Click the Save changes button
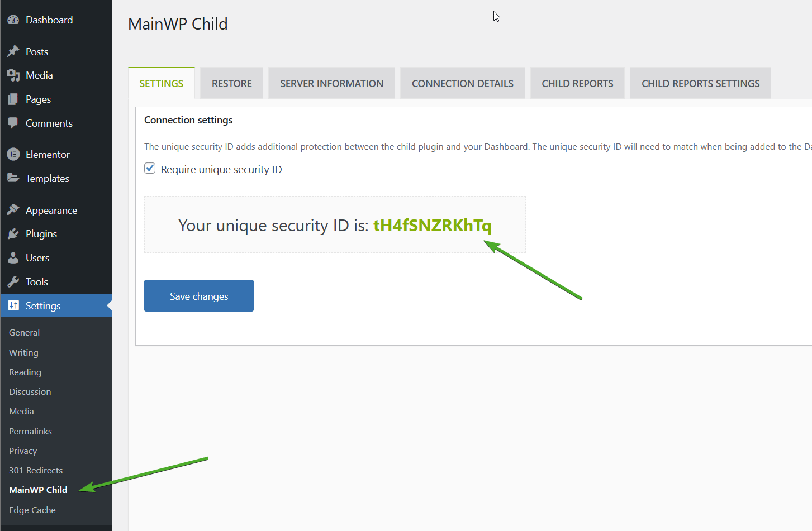The height and width of the screenshot is (531, 812). coord(199,295)
